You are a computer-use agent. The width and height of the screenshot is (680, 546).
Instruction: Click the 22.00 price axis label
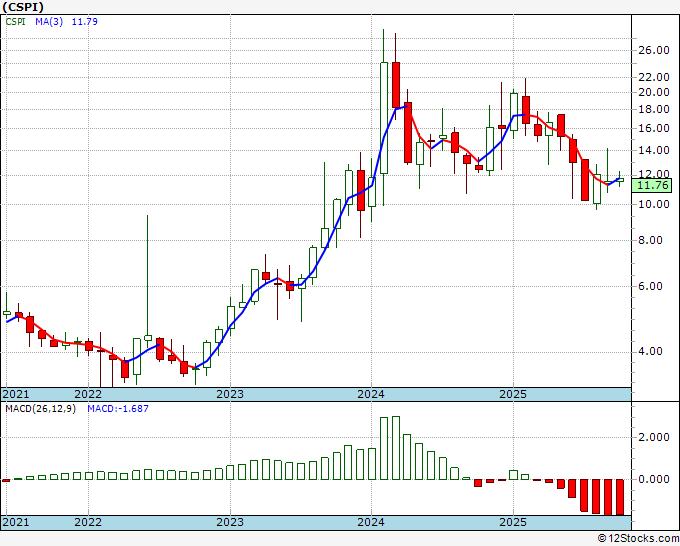tap(654, 77)
